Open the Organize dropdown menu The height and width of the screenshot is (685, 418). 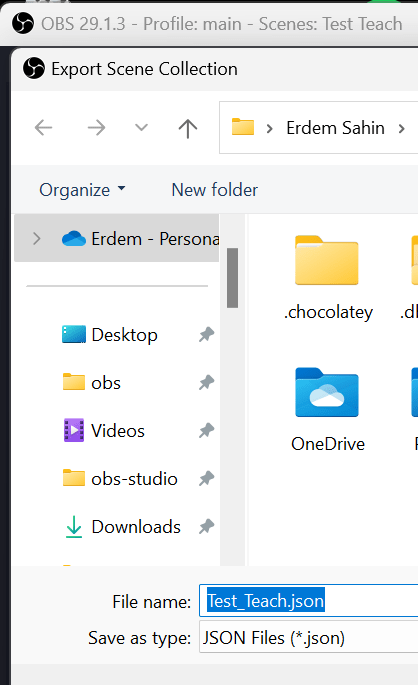[82, 190]
